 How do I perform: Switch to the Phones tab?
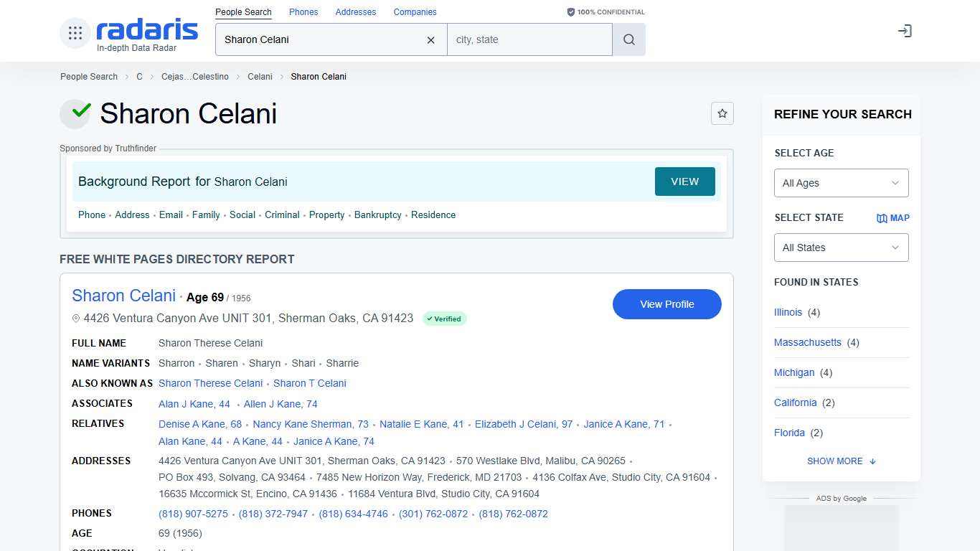(x=303, y=11)
